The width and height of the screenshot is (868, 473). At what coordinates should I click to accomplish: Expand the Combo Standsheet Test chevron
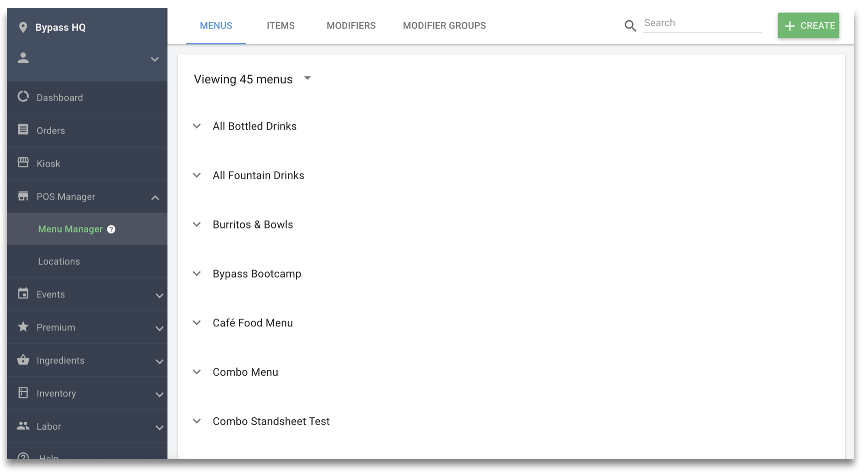pos(197,421)
